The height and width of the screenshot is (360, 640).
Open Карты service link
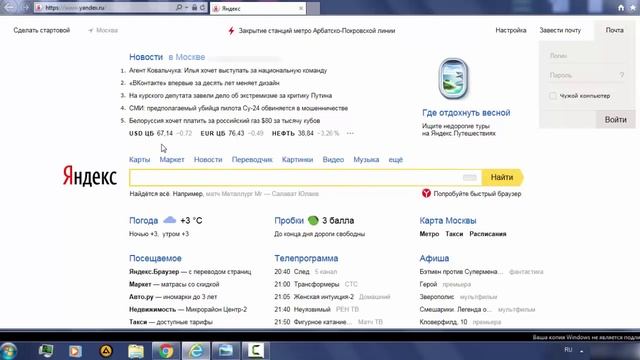pos(140,160)
